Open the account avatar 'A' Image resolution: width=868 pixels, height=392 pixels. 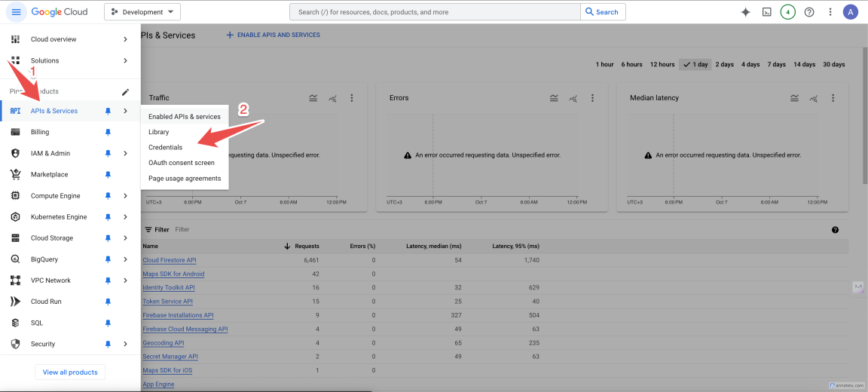pos(850,12)
